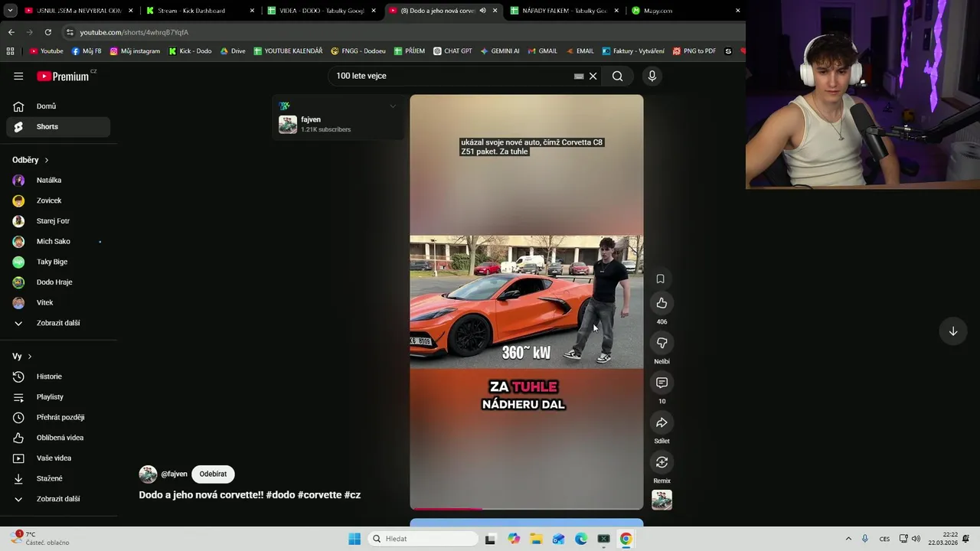Select Shorts in the sidebar
This screenshot has width=980, height=551.
58,126
